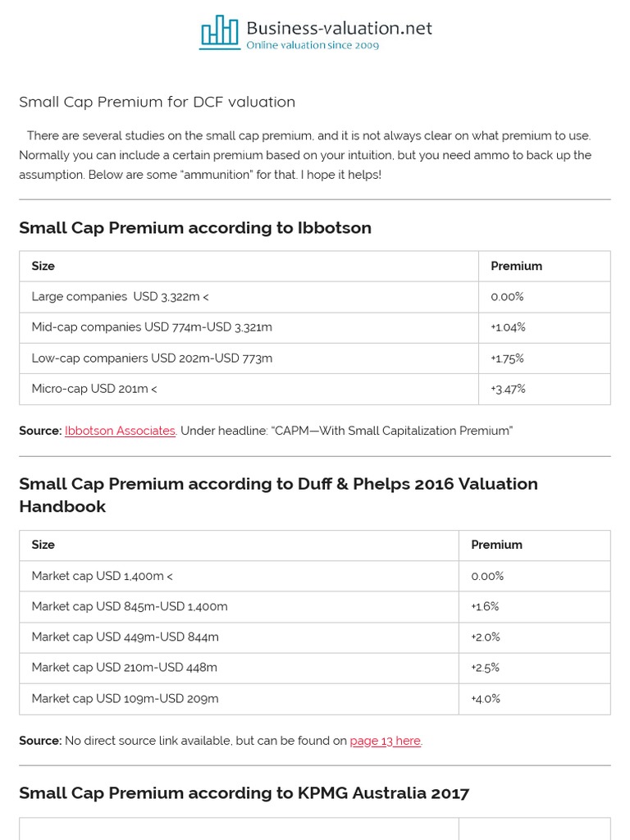Click the Premium header in the Ibbotson table
The image size is (630, 840).
pos(516,266)
